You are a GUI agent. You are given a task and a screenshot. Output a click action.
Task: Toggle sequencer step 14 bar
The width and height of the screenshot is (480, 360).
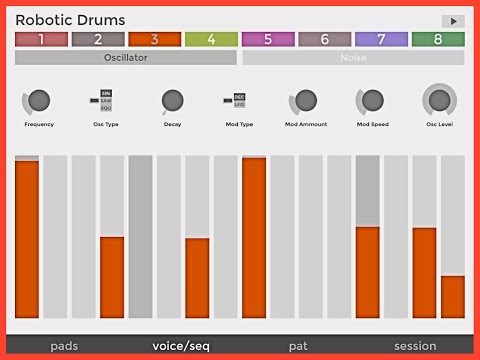pos(396,236)
